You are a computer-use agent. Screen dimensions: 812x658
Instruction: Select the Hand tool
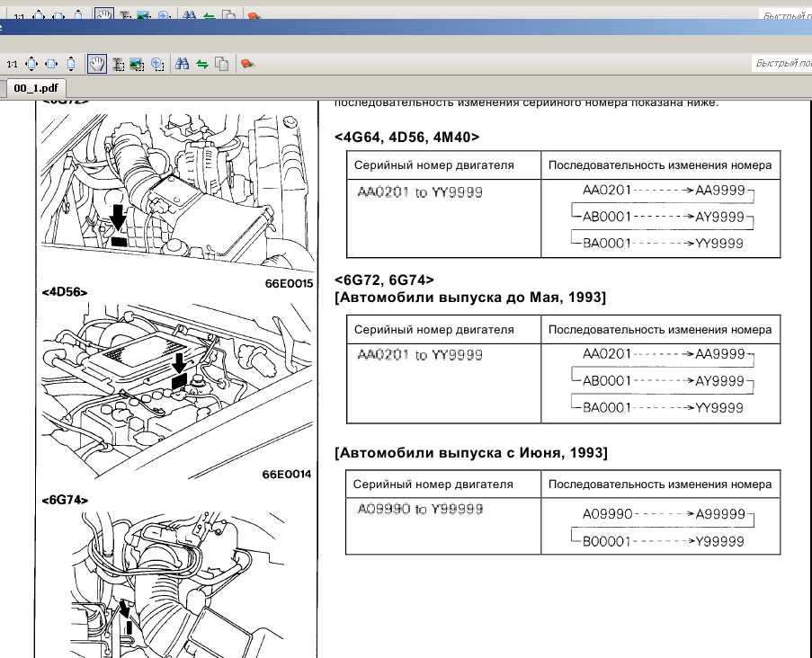(96, 64)
